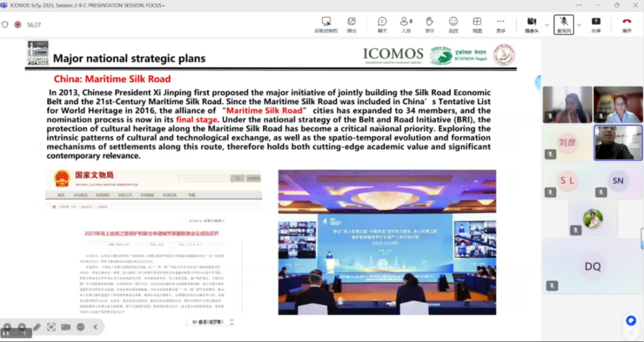
Task: Raise hand using the 举手 icon
Action: tap(430, 24)
